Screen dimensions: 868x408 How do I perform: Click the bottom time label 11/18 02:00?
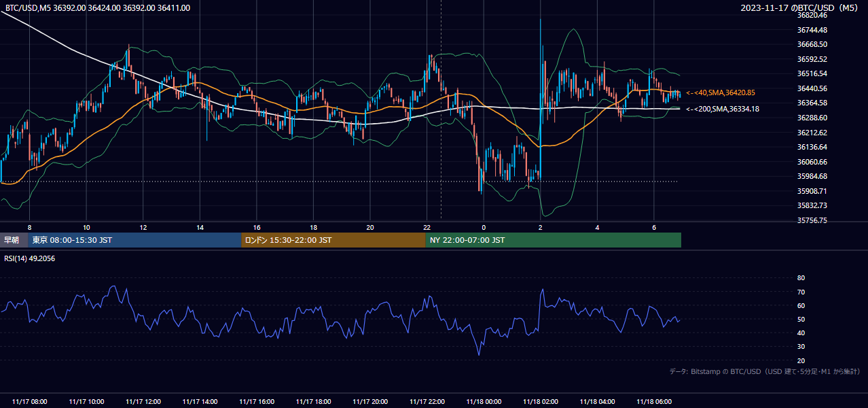(540, 401)
